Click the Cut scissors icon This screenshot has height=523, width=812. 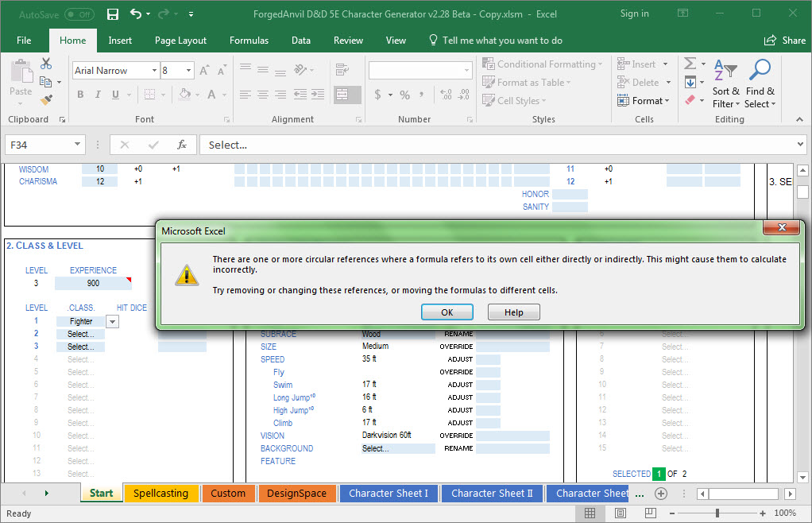coord(46,64)
